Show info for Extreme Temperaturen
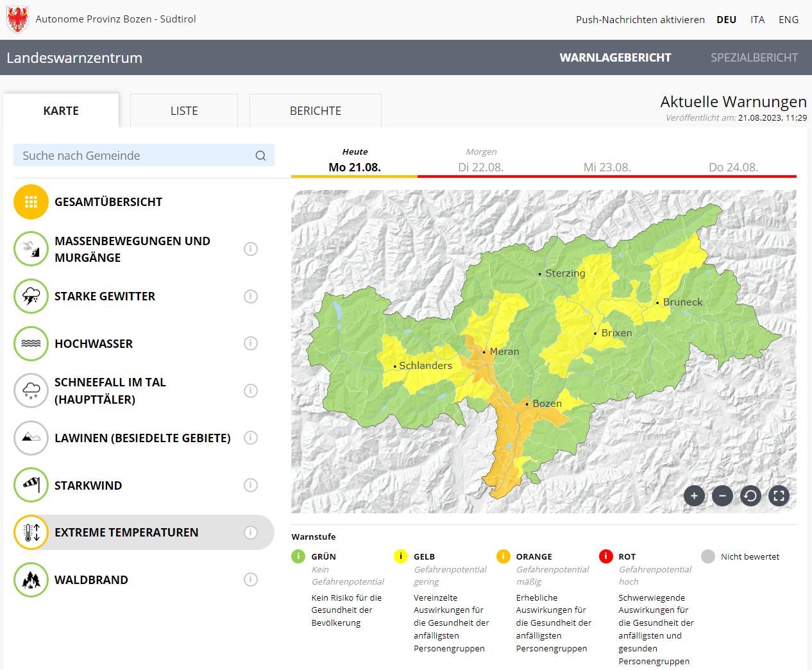 click(x=251, y=533)
